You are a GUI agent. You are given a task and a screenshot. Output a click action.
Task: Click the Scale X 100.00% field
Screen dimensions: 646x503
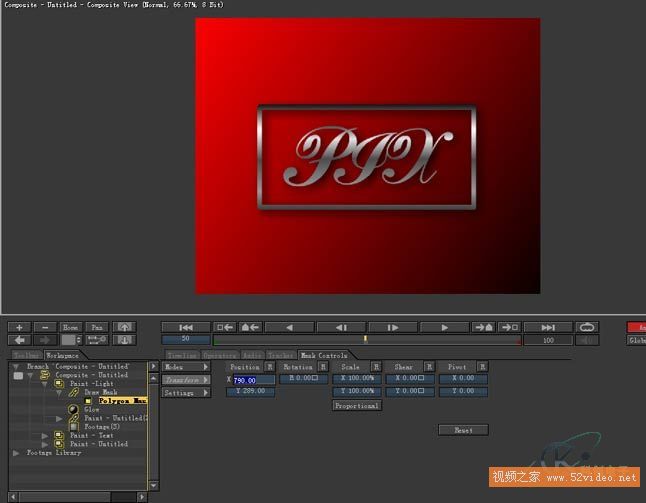click(x=357, y=378)
